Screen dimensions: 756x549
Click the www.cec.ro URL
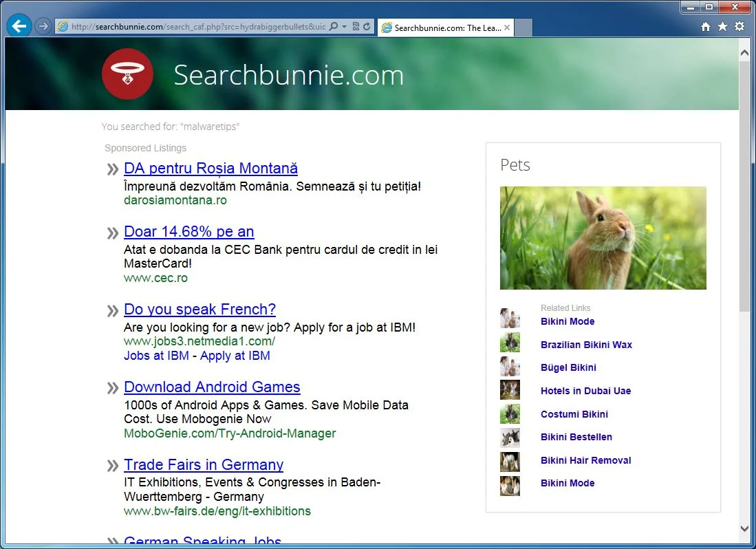pyautogui.click(x=155, y=278)
